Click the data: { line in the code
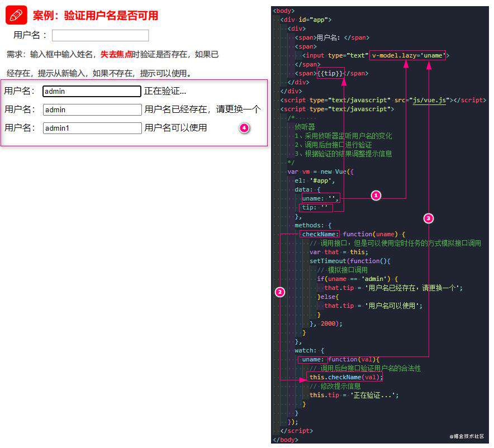The height and width of the screenshot is (448, 494). tap(307, 189)
